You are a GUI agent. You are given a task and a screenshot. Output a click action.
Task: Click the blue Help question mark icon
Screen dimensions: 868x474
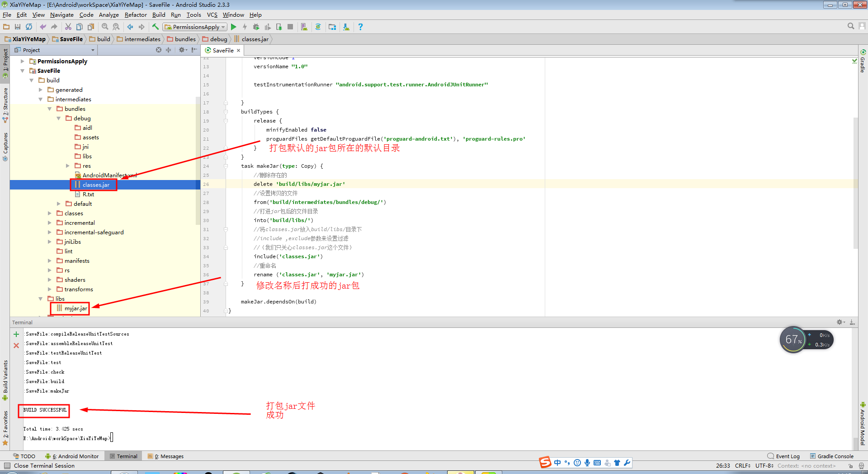[360, 27]
